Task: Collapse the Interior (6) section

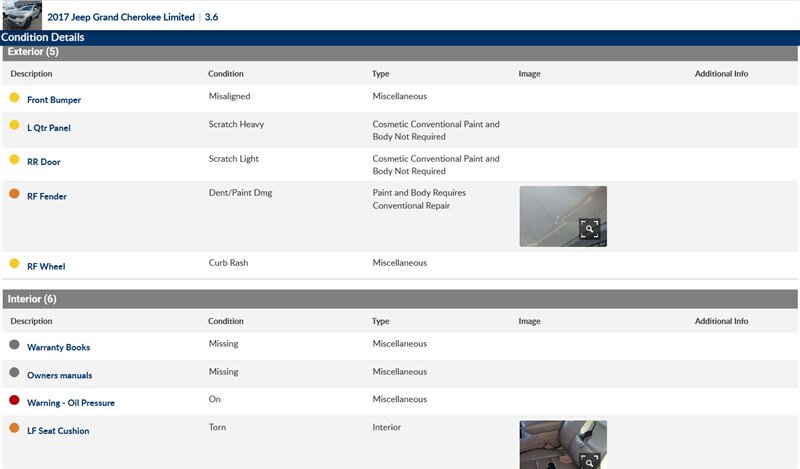Action: tap(31, 299)
